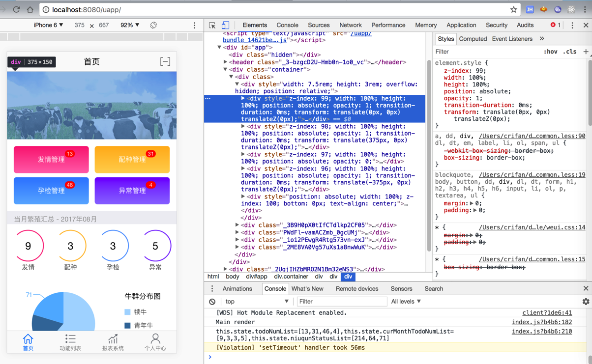Bookmark page with the star icon

513,9
